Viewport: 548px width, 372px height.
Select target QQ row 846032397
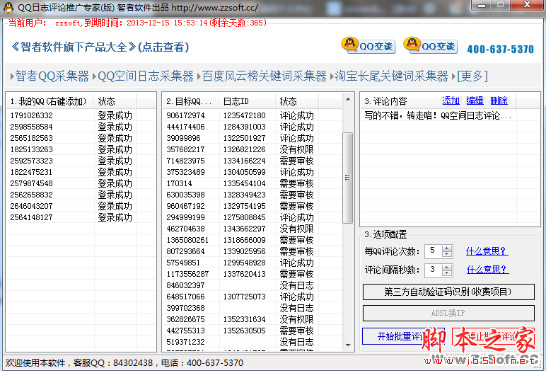(252, 285)
